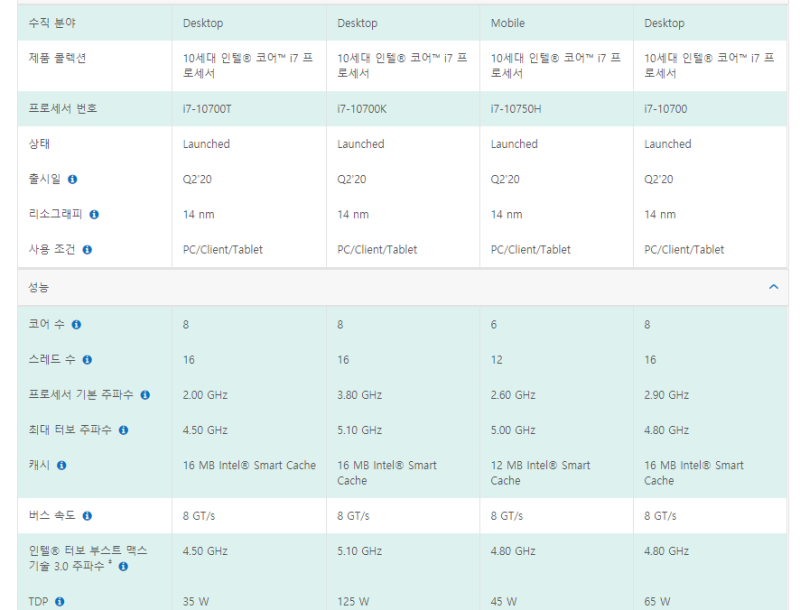Click "4.80 GHz" Turbo Boost Max 3.0 for i7-10750H
This screenshot has height=610, width=800.
pos(513,551)
